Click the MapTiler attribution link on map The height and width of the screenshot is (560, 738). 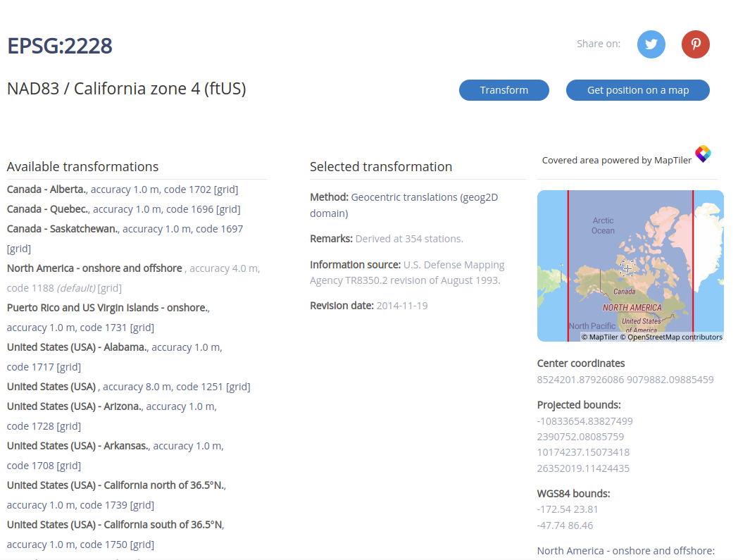click(603, 337)
